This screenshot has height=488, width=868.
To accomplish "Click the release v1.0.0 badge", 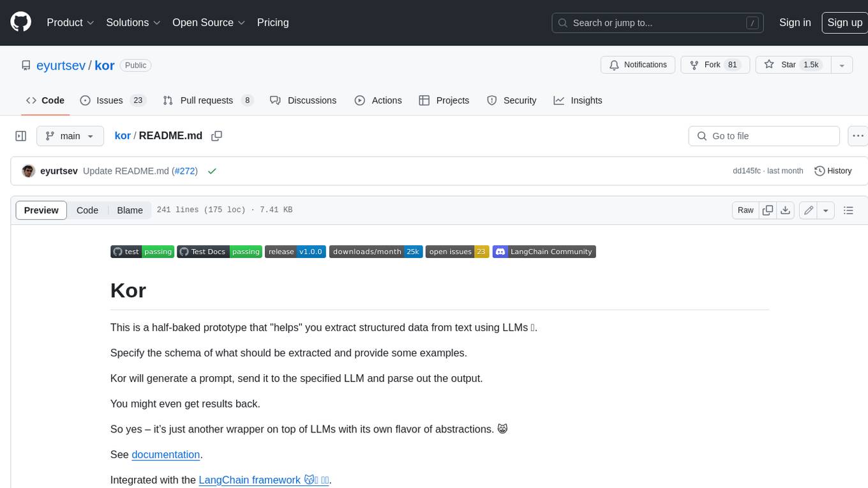I will click(296, 252).
